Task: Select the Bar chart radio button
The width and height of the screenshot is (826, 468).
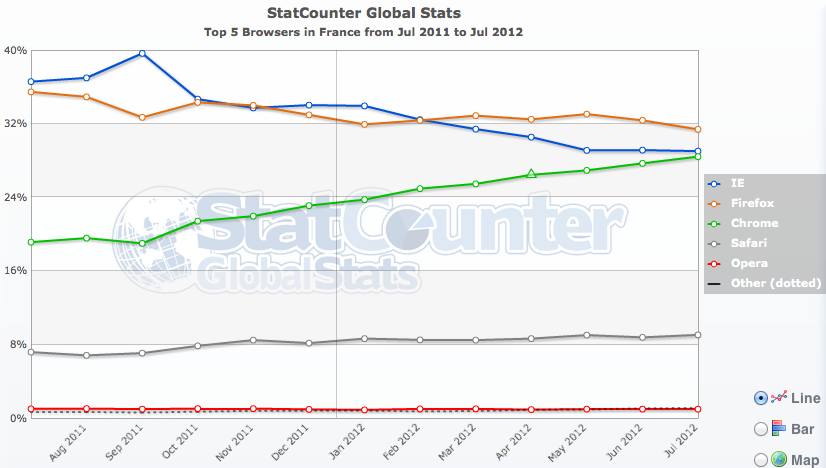Action: coord(760,428)
